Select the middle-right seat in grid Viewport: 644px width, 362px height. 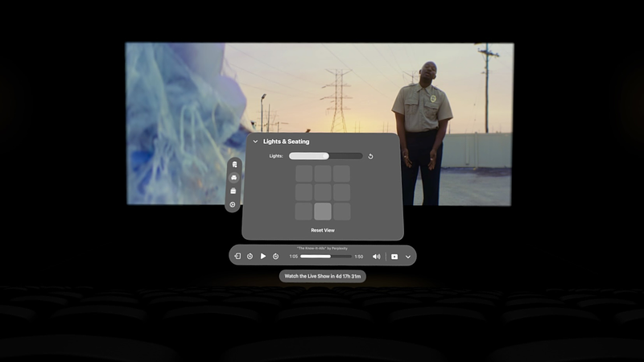(x=341, y=192)
